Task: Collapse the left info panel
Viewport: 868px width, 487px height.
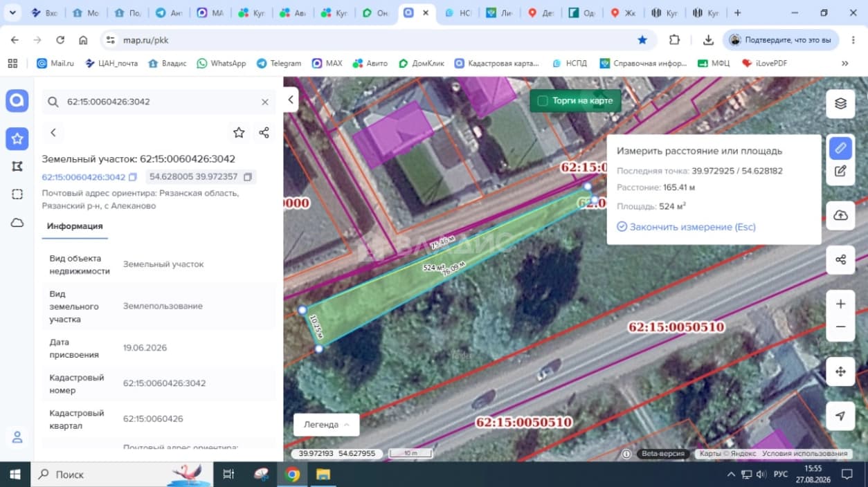Action: (291, 100)
